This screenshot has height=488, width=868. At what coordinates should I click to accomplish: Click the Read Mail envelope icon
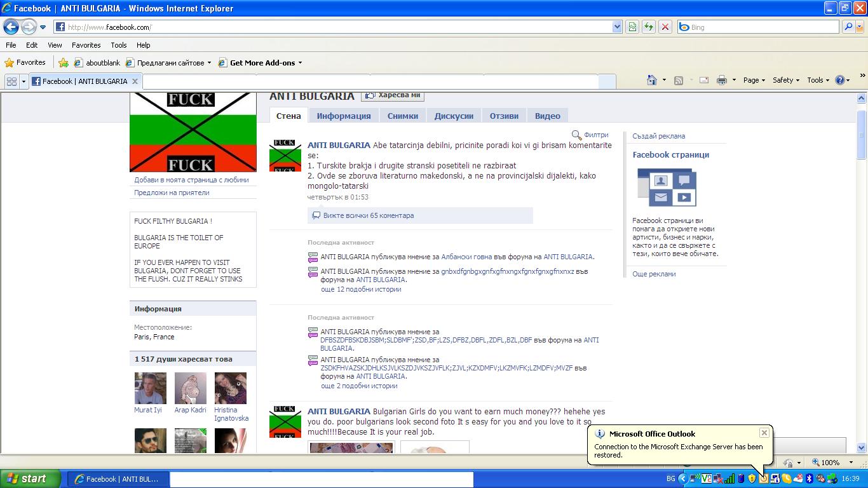click(x=704, y=80)
